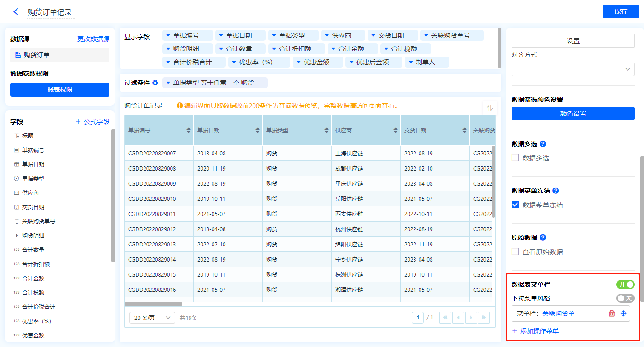Click the table sort toggle icon
Viewport: 644px width, 347px height.
pos(489,108)
